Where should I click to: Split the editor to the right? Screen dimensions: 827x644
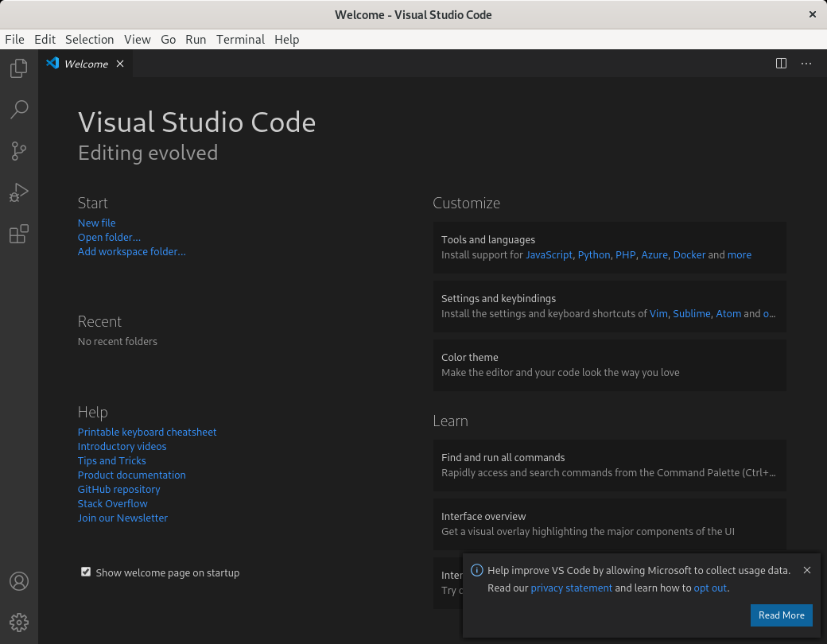pos(781,64)
